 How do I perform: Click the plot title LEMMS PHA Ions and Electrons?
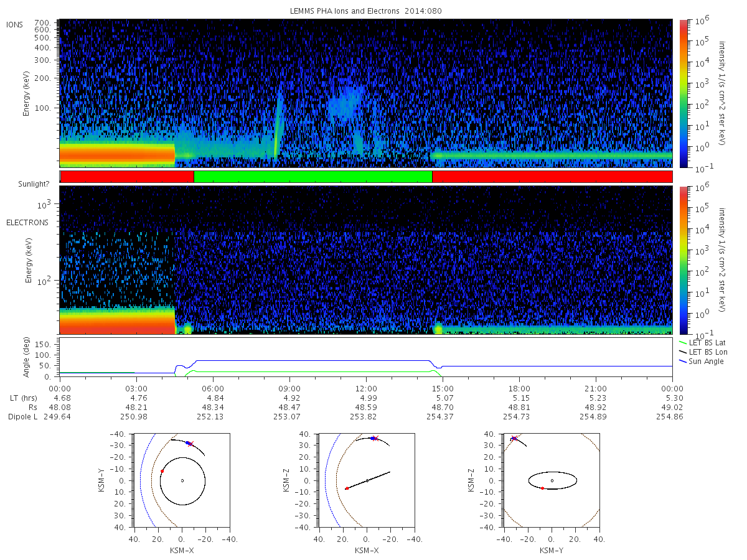pos(366,11)
